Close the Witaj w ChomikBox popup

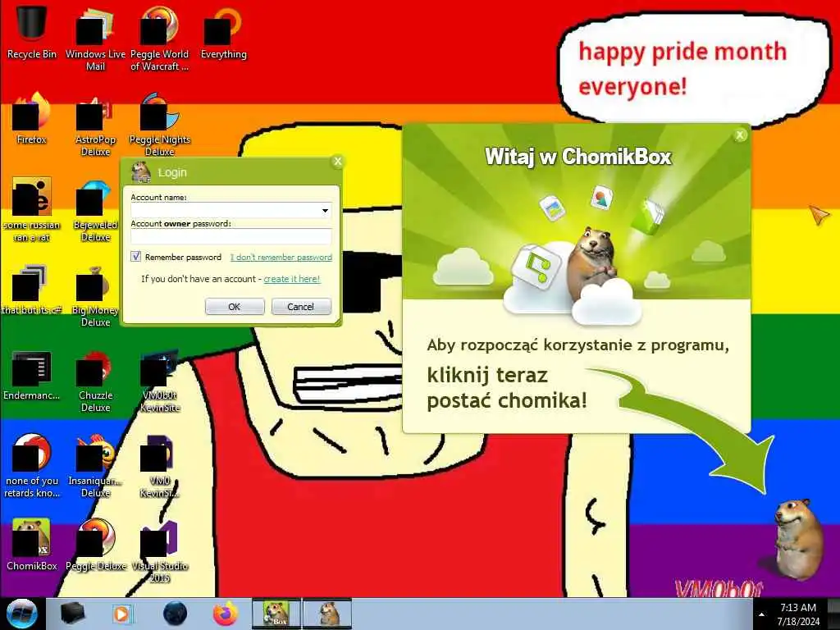coord(740,135)
